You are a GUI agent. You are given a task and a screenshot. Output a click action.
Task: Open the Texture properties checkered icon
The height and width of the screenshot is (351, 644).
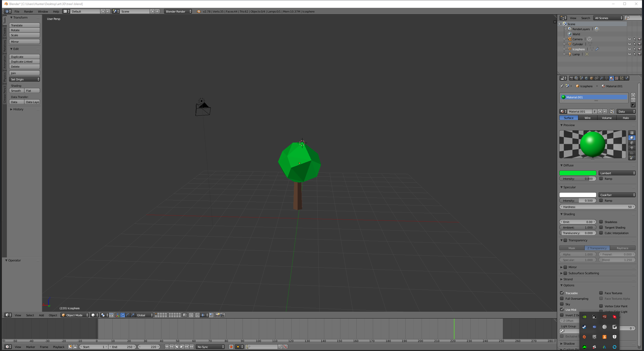point(617,78)
